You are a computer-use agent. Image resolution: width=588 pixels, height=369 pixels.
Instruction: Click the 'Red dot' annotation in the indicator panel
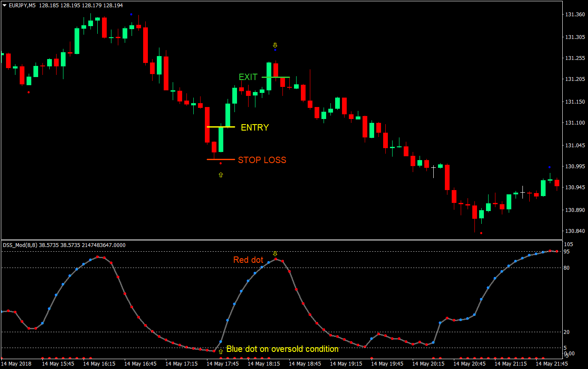tap(248, 260)
